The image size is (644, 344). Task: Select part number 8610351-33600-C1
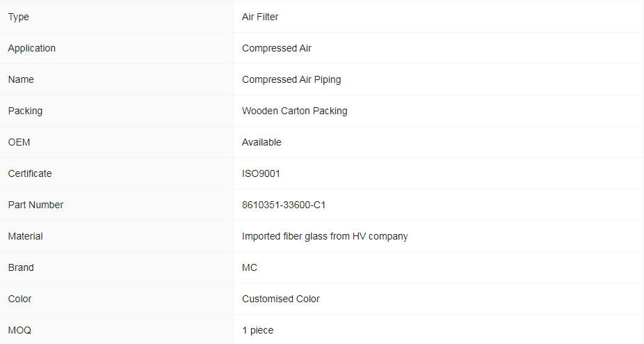283,205
